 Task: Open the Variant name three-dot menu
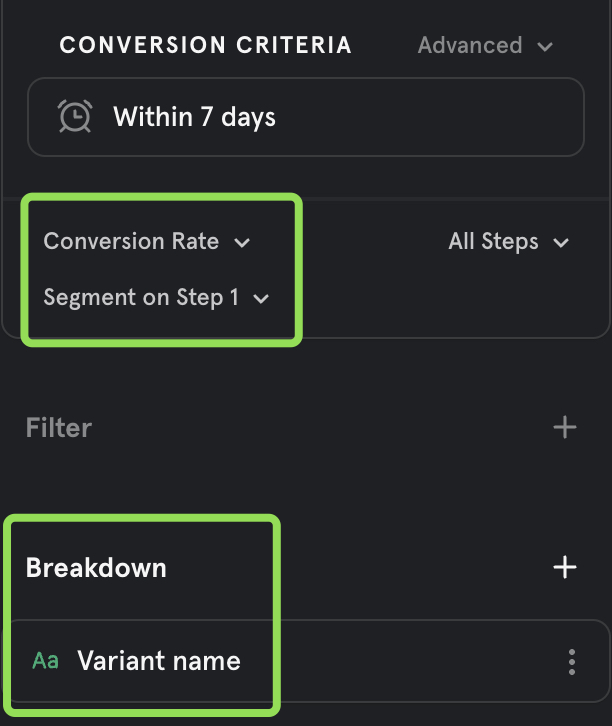click(x=572, y=662)
